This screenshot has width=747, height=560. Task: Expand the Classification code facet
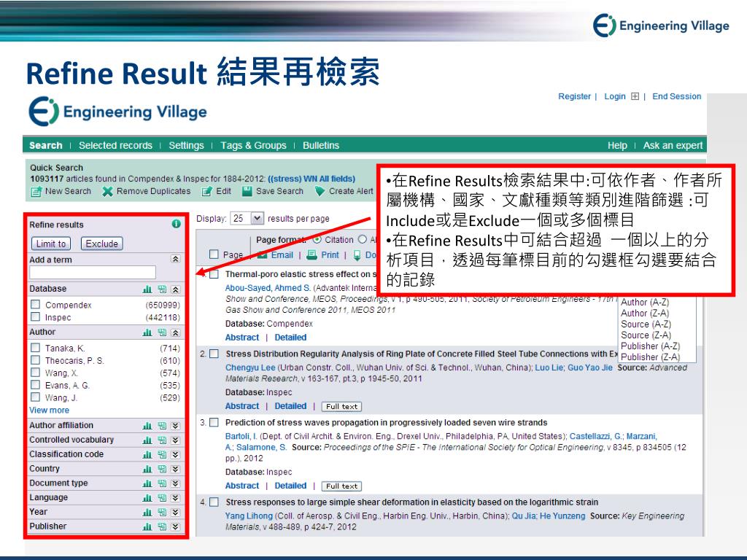tap(175, 455)
